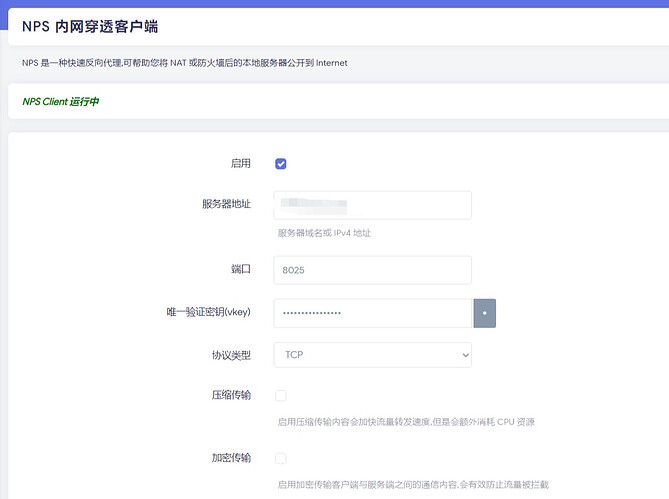Open the 协议类型 TCP dropdown
Image resolution: width=669 pixels, height=499 pixels.
(x=371, y=355)
